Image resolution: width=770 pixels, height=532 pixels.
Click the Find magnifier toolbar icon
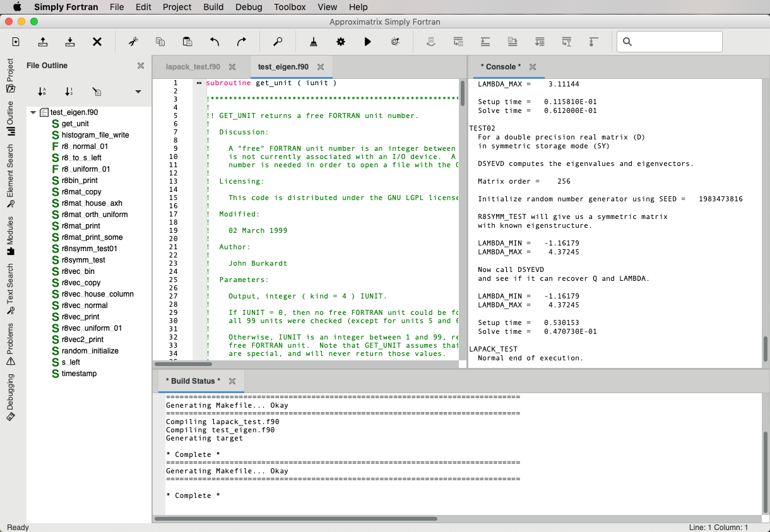point(278,42)
